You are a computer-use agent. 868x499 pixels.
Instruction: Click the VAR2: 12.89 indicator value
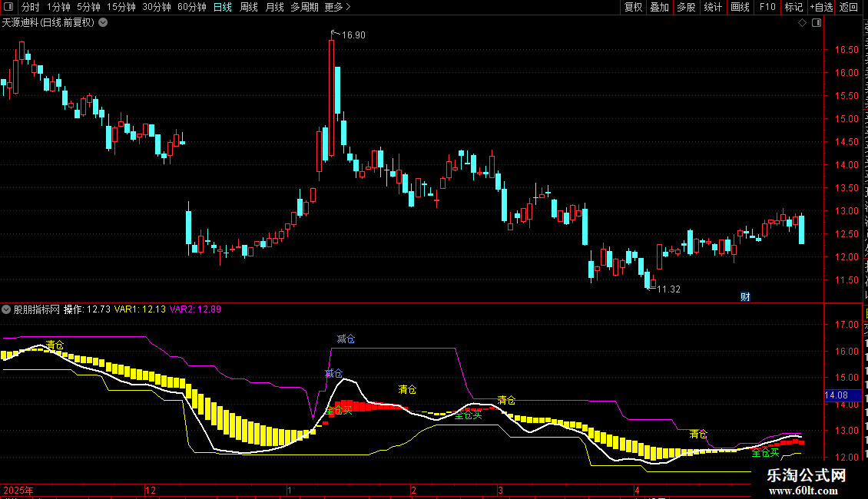coord(195,309)
